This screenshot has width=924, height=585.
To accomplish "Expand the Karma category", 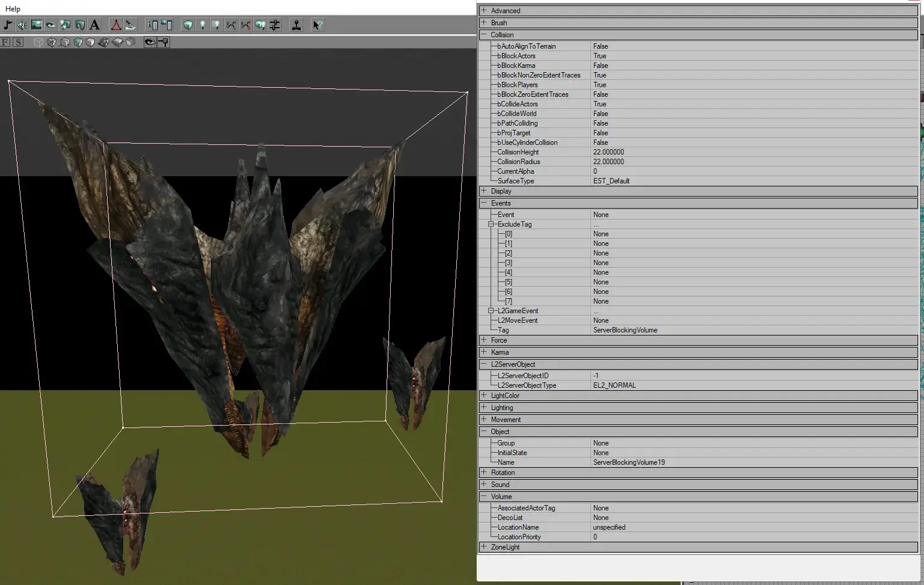I will coord(483,352).
